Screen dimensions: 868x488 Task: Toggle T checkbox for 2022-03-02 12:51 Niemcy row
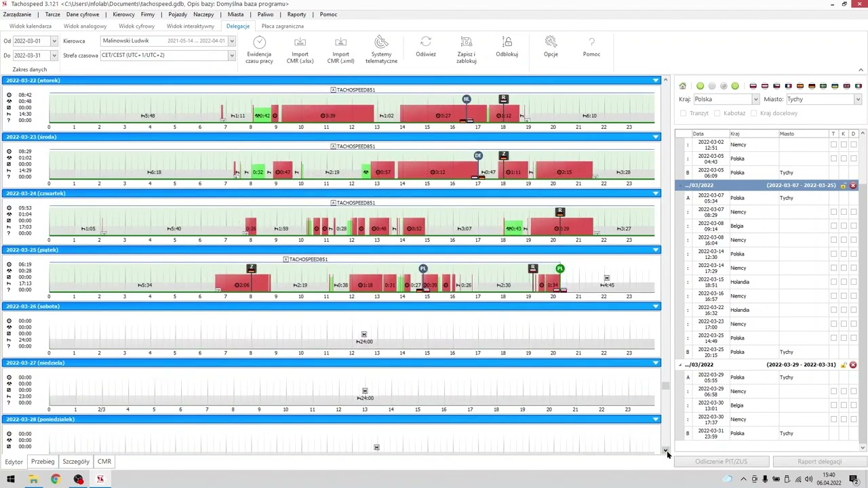coord(833,144)
